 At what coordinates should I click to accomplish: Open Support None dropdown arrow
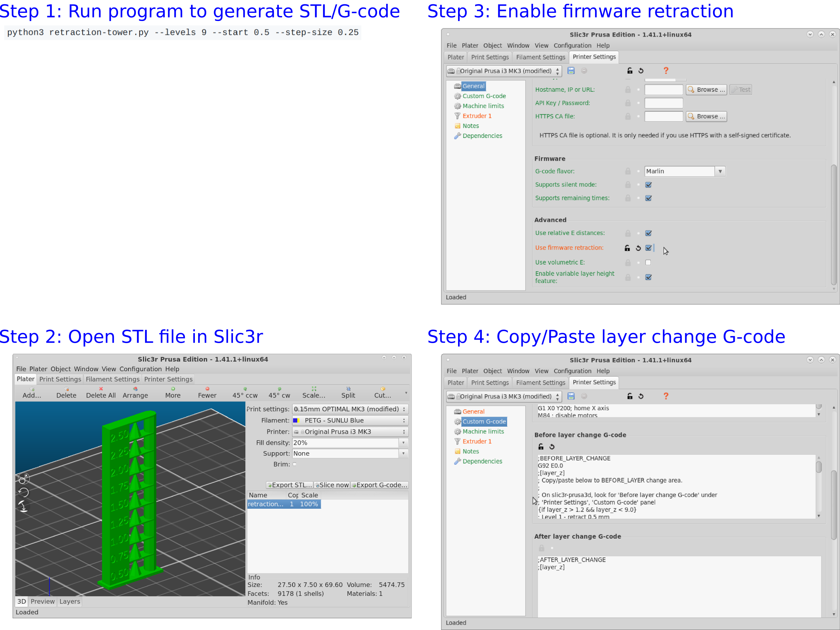(x=403, y=453)
